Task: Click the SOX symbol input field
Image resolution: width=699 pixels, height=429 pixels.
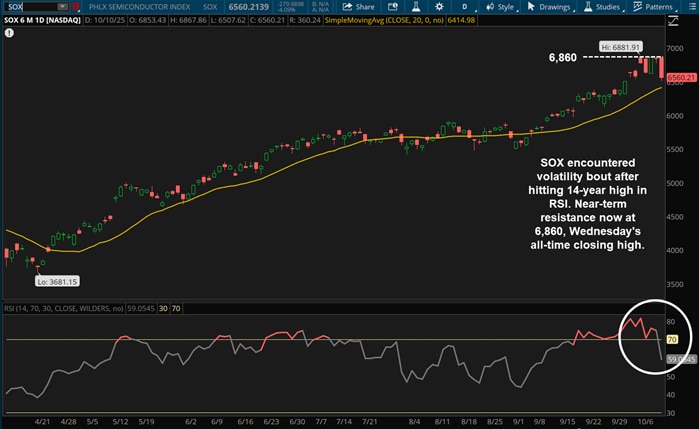Action: click(x=30, y=7)
